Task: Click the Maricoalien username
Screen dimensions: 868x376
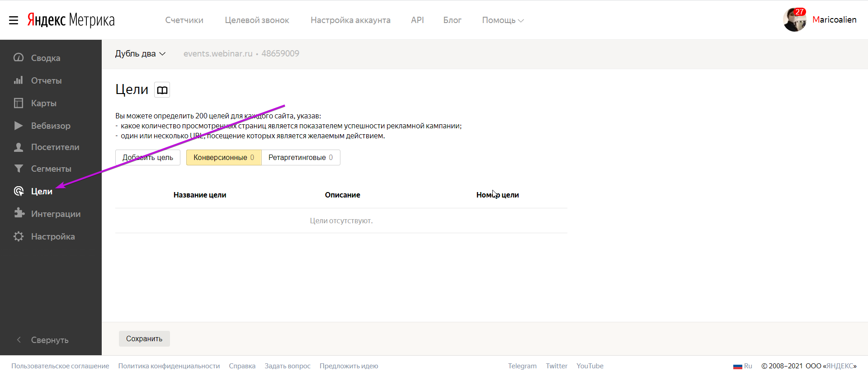Action: [x=834, y=19]
